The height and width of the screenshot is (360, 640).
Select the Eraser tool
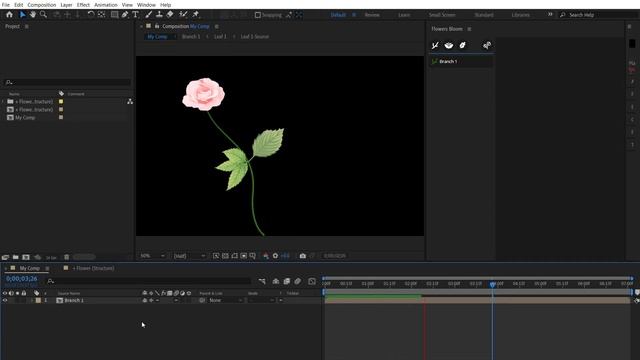pyautogui.click(x=170, y=14)
